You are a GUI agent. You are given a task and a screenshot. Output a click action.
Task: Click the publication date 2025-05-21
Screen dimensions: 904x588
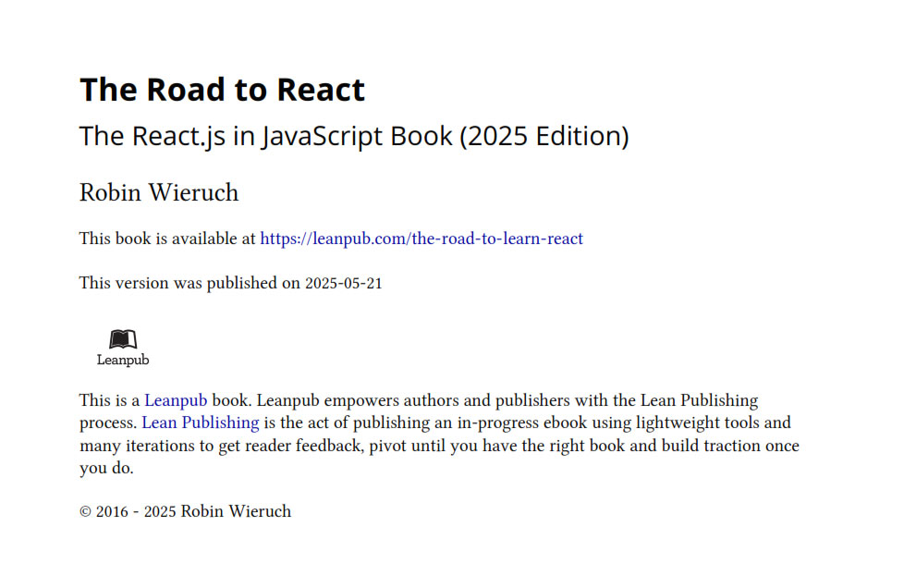(x=343, y=283)
